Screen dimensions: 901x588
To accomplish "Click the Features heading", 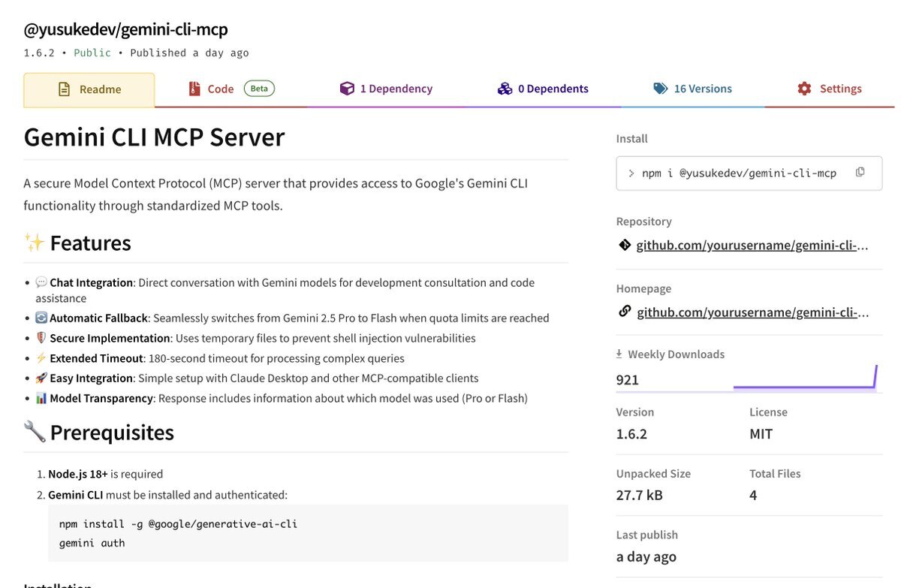I will (x=90, y=243).
